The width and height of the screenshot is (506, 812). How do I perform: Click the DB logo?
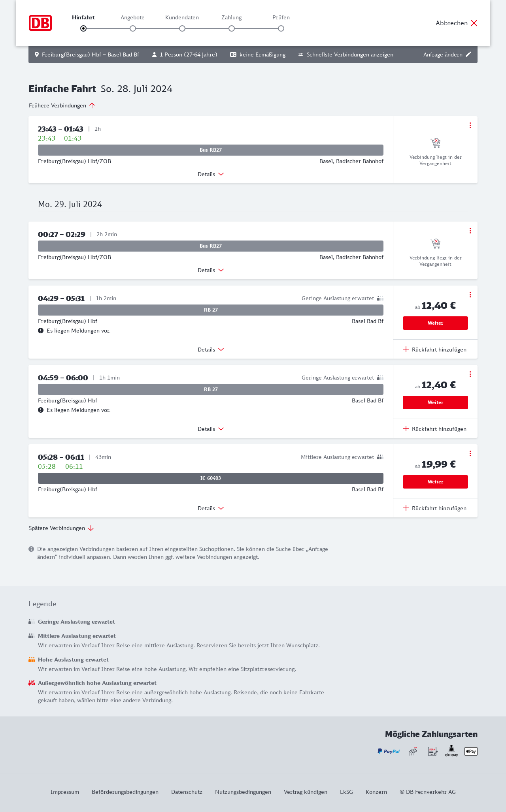click(40, 23)
